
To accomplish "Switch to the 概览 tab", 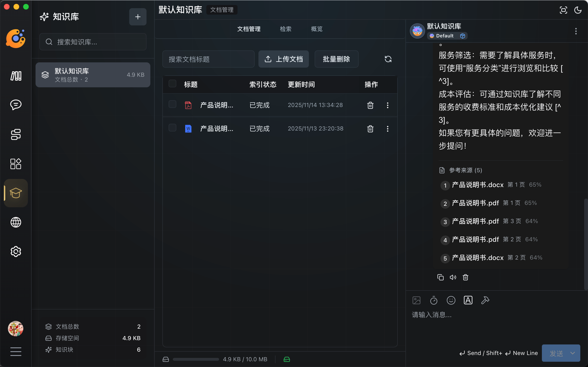I will pyautogui.click(x=317, y=29).
